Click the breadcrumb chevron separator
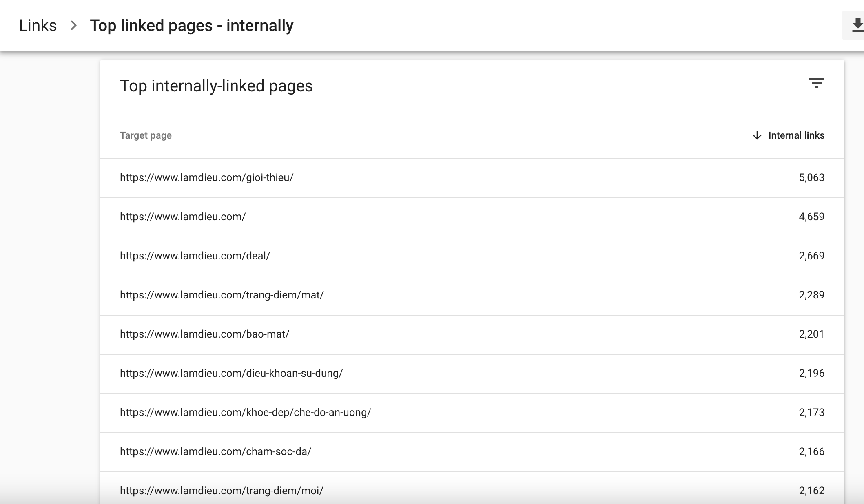Image resolution: width=864 pixels, height=504 pixels. pyautogui.click(x=73, y=25)
